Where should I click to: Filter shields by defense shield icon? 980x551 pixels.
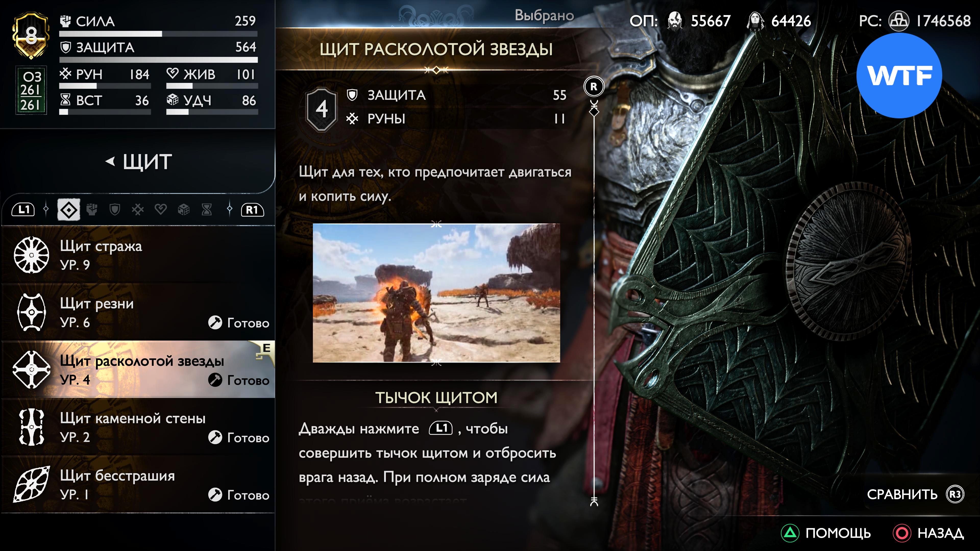point(115,209)
